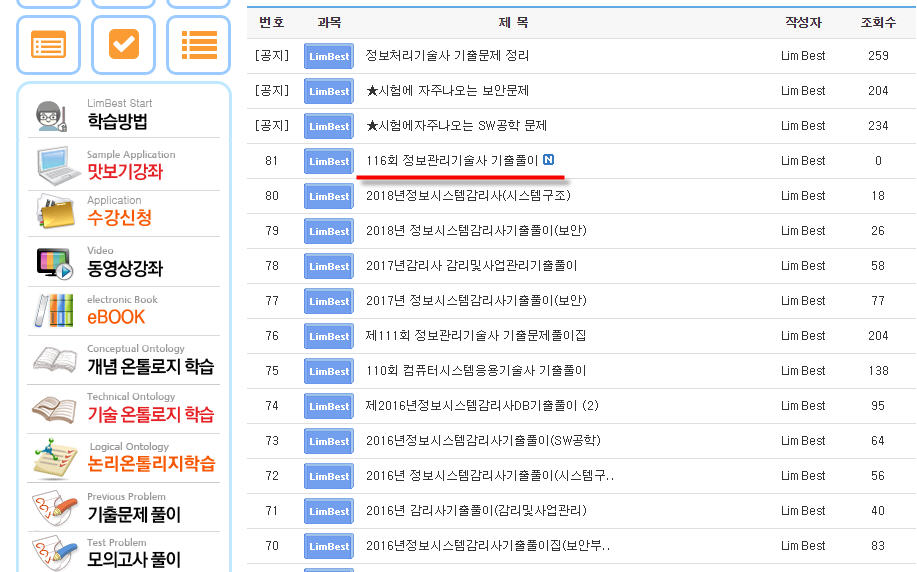The height and width of the screenshot is (572, 917).
Task: Open eBOOK books icon
Action: pos(54,310)
